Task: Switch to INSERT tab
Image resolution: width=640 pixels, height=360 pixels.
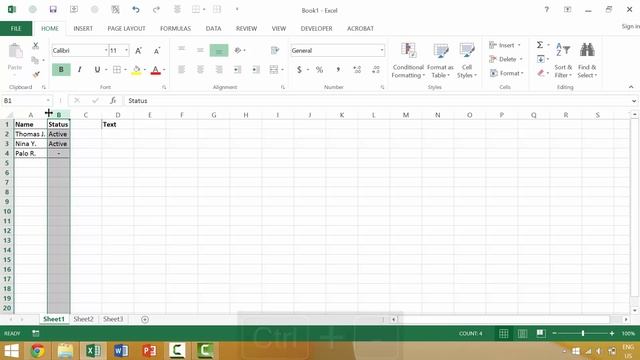Action: (83, 29)
